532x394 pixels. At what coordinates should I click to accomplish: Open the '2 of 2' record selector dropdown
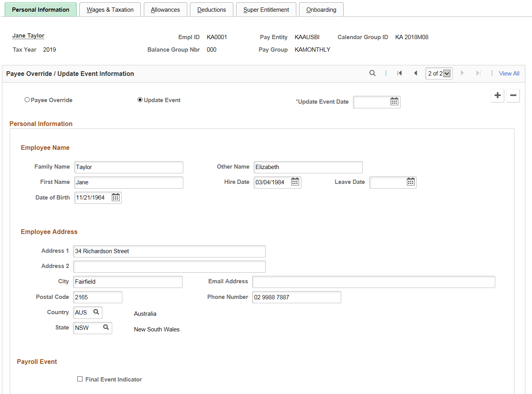(446, 73)
